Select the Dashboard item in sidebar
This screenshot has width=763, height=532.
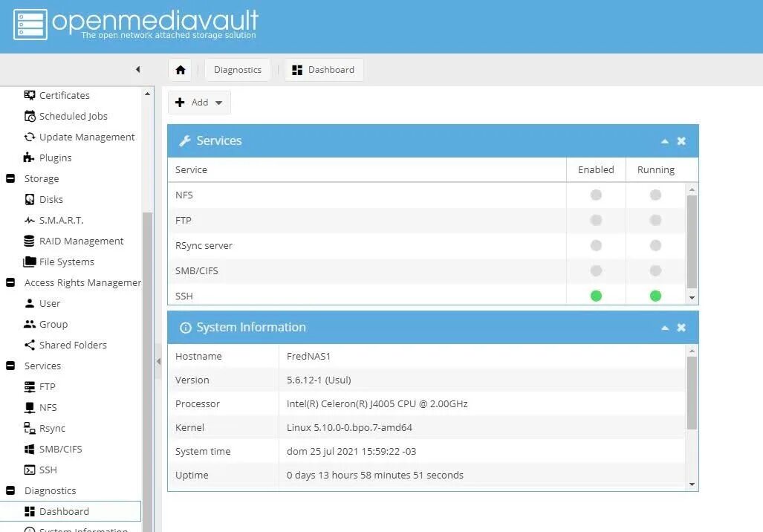point(71,511)
